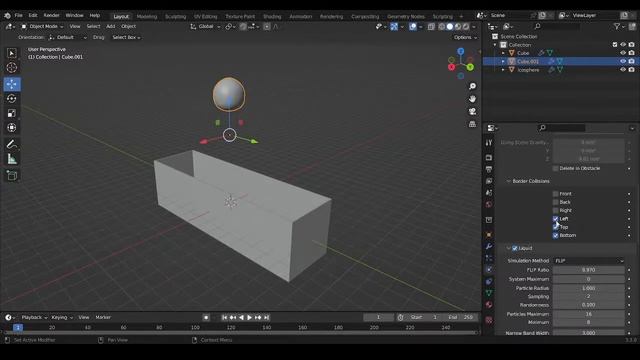Open Global transform orientation dropdown
Viewport: 640px width, 360px height.
point(205,26)
